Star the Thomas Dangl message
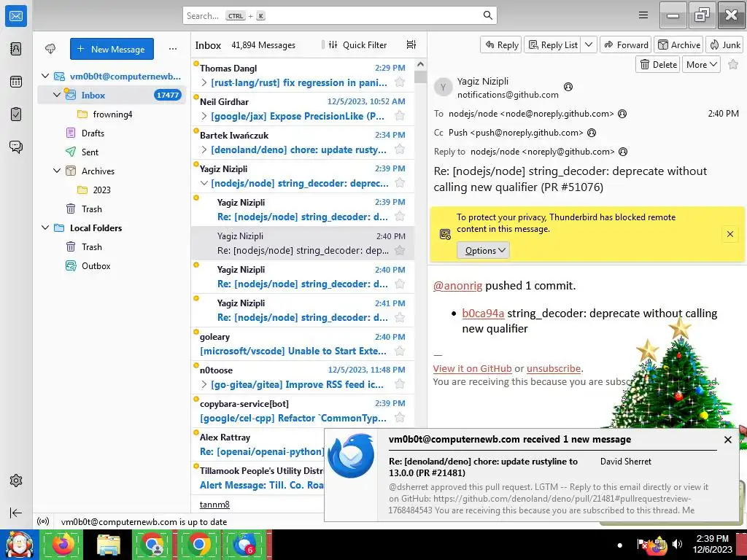Viewport: 747px width, 560px height. tap(400, 82)
